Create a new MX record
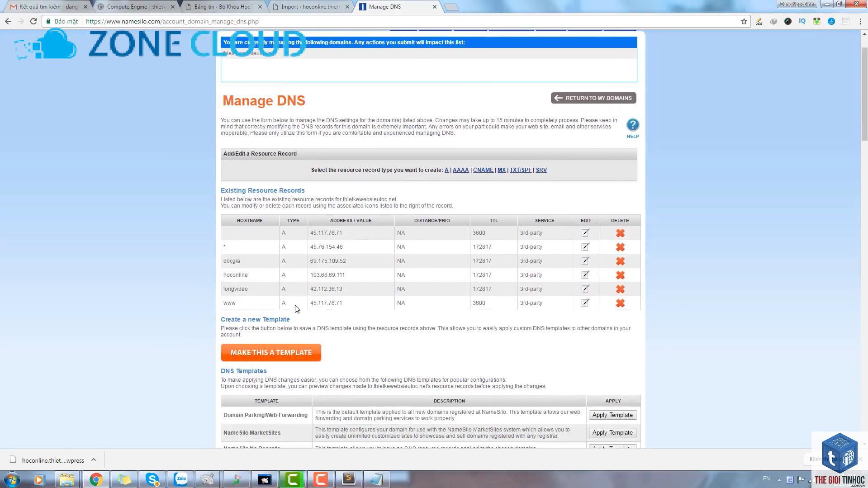Screen dimensions: 868x488 (x=502, y=170)
